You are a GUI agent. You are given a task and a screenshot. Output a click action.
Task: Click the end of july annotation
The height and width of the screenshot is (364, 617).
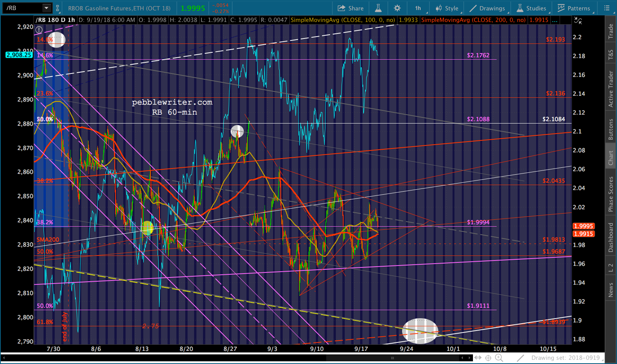coord(65,327)
